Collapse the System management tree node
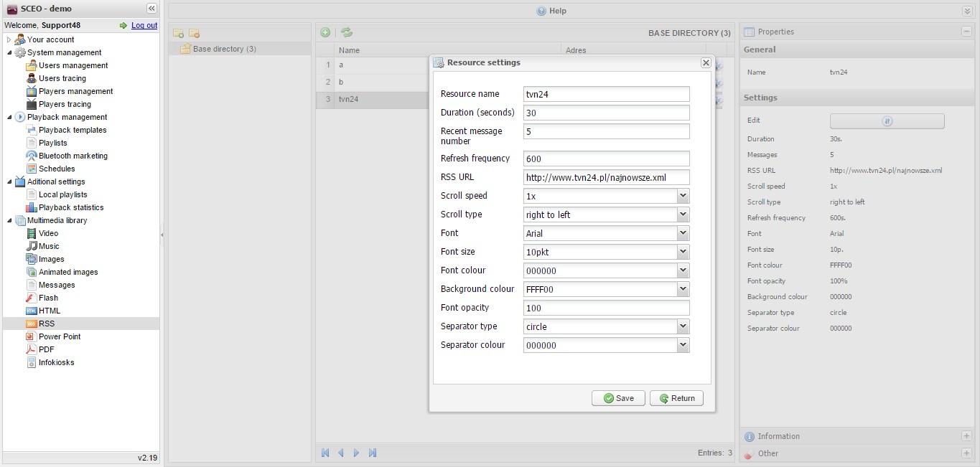The width and height of the screenshot is (980, 467). pos(9,52)
